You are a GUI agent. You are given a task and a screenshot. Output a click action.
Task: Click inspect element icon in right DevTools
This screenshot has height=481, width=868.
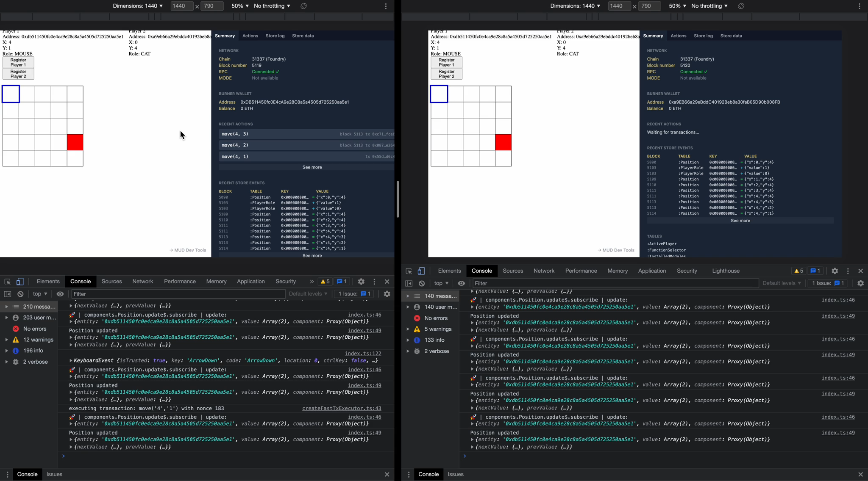click(x=409, y=271)
